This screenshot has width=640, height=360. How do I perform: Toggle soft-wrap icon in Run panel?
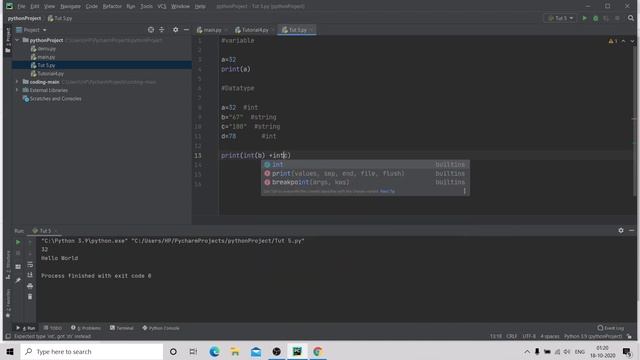click(30, 264)
